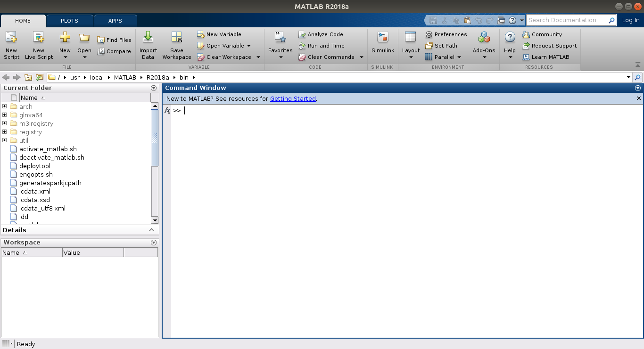Switch to the APPS tab

point(115,21)
